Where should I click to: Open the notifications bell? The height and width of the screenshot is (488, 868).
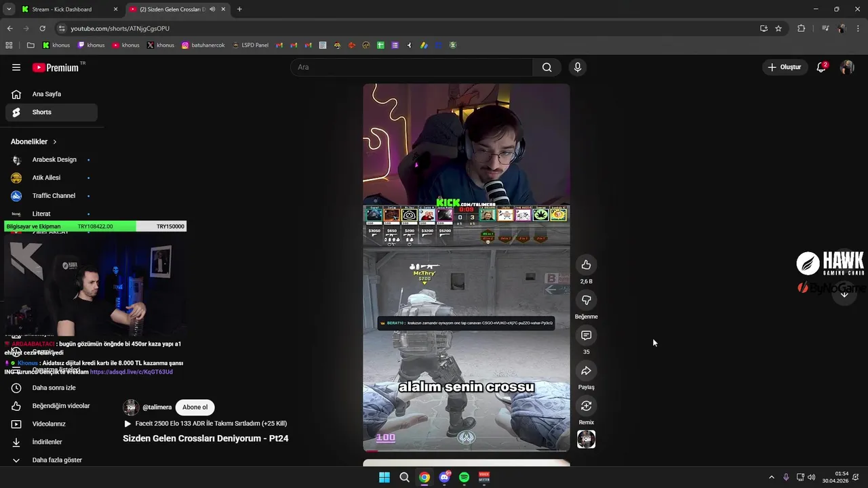click(x=822, y=67)
